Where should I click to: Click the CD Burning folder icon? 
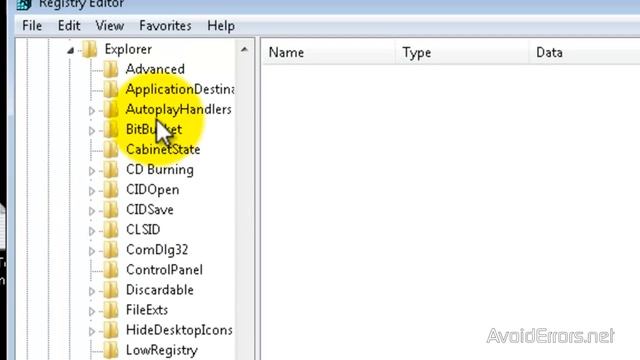[111, 169]
